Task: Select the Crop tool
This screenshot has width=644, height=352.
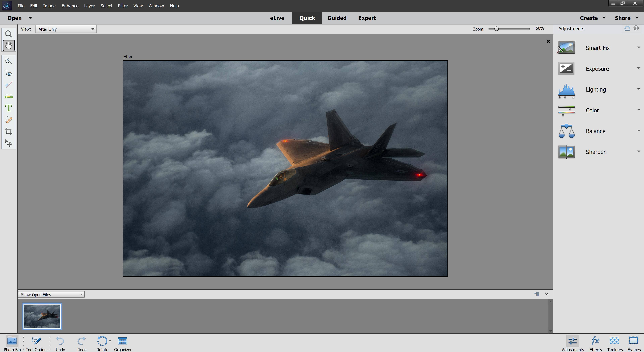Action: pyautogui.click(x=9, y=131)
